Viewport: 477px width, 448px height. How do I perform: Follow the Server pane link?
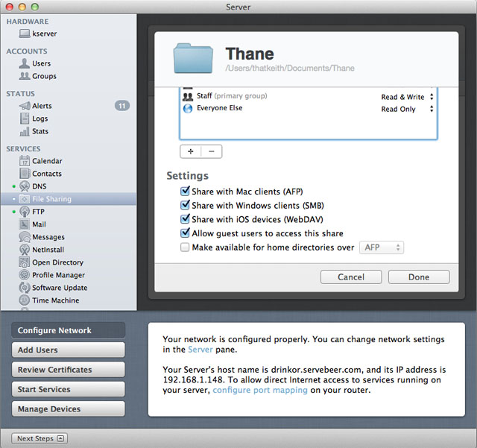click(200, 350)
